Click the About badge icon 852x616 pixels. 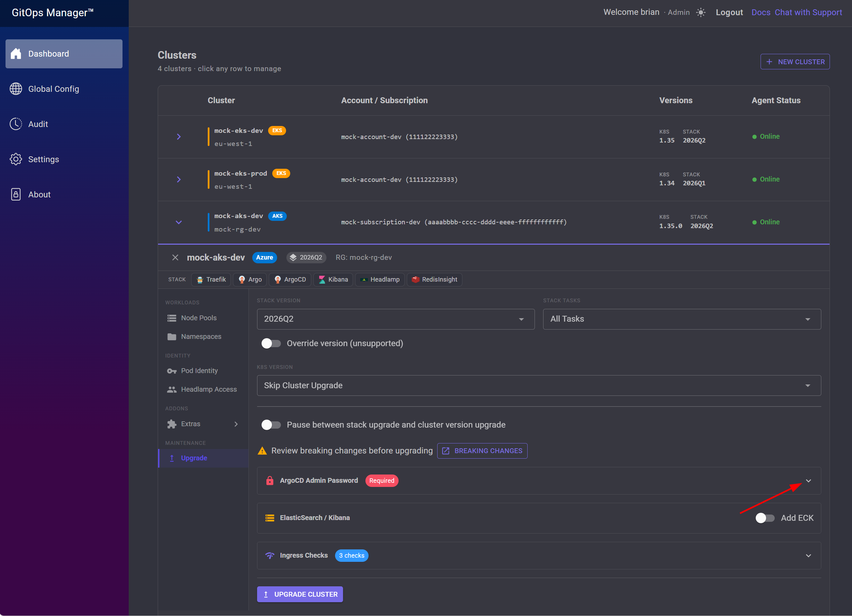click(x=16, y=195)
